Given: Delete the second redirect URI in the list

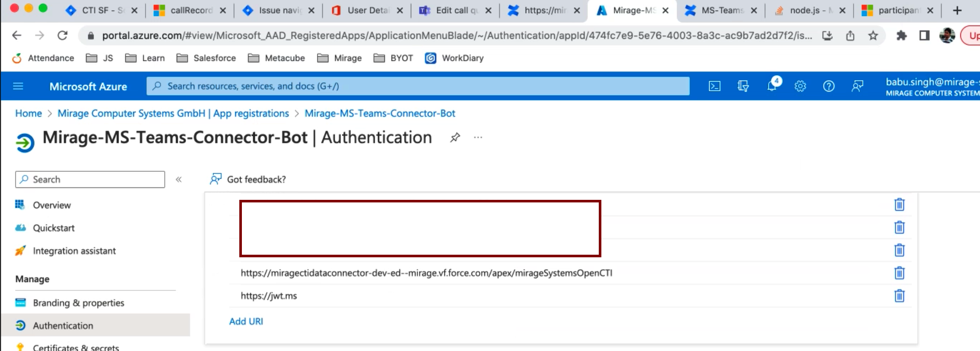Looking at the screenshot, I should pos(899,227).
